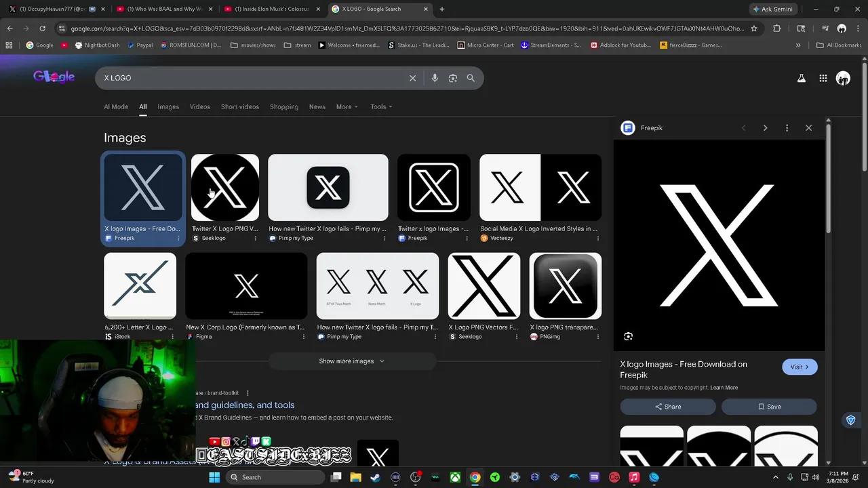This screenshot has height=488, width=868.
Task: Search inside image with lens icon
Action: coord(628,336)
